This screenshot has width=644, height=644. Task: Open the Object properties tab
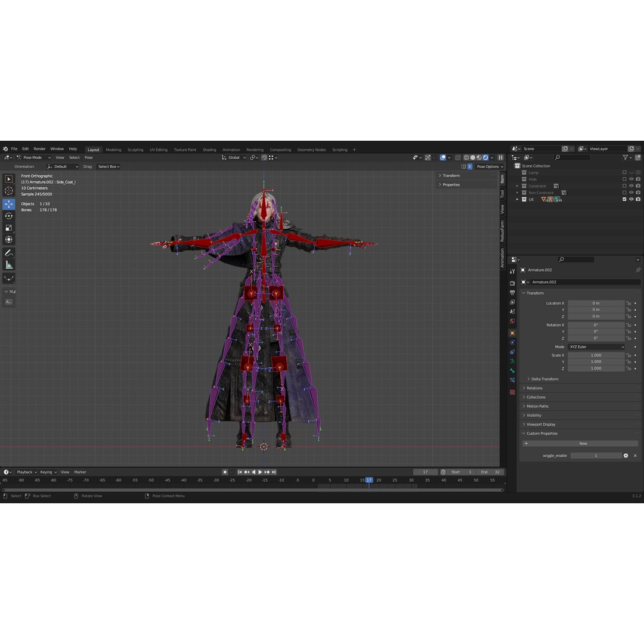pos(512,333)
